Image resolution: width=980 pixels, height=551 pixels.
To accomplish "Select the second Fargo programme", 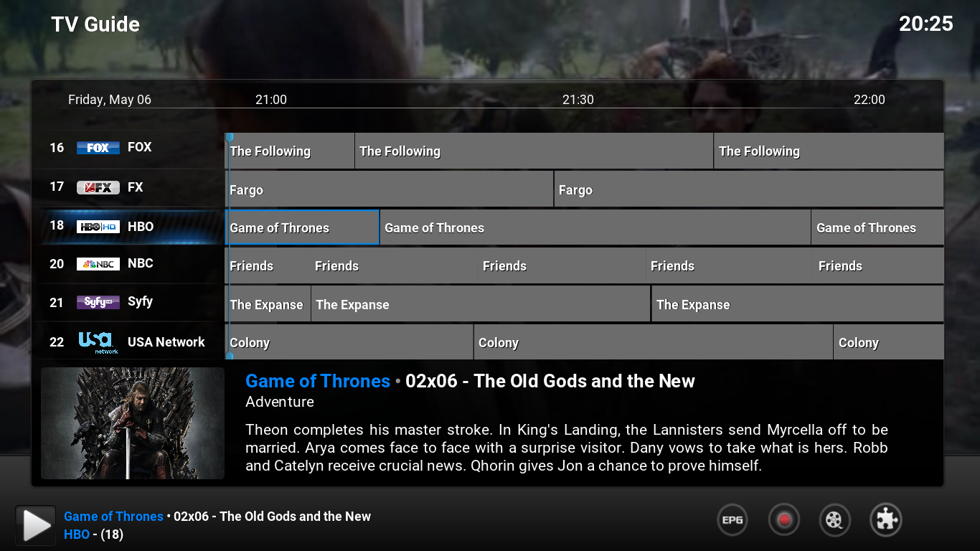I will click(x=749, y=189).
